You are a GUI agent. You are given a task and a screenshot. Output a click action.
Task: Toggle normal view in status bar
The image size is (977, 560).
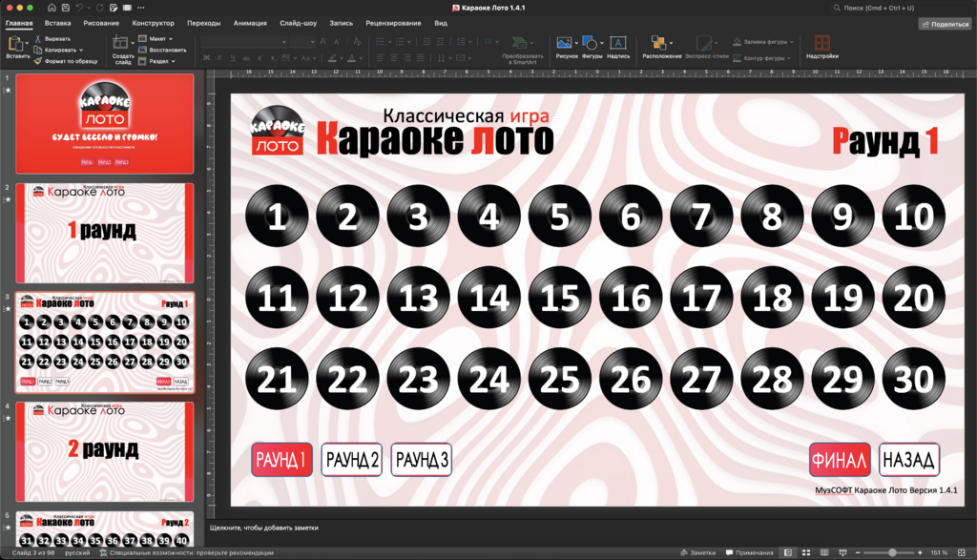(x=787, y=552)
